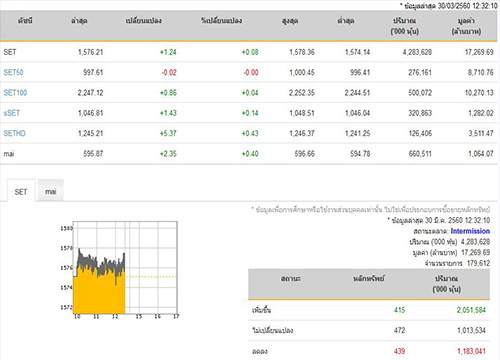Open the SETHD index link
This screenshot has width=500, height=360.
14,133
